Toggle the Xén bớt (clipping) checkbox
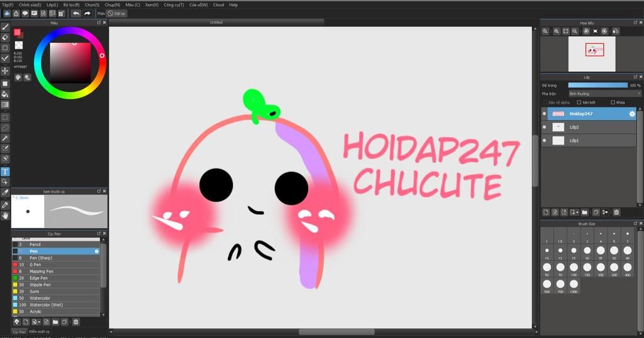 click(x=579, y=102)
